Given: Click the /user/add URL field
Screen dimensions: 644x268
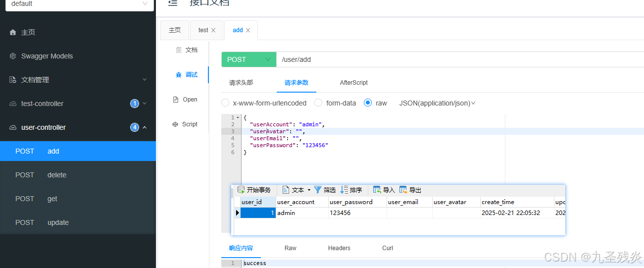Looking at the screenshot, I should pos(460,59).
